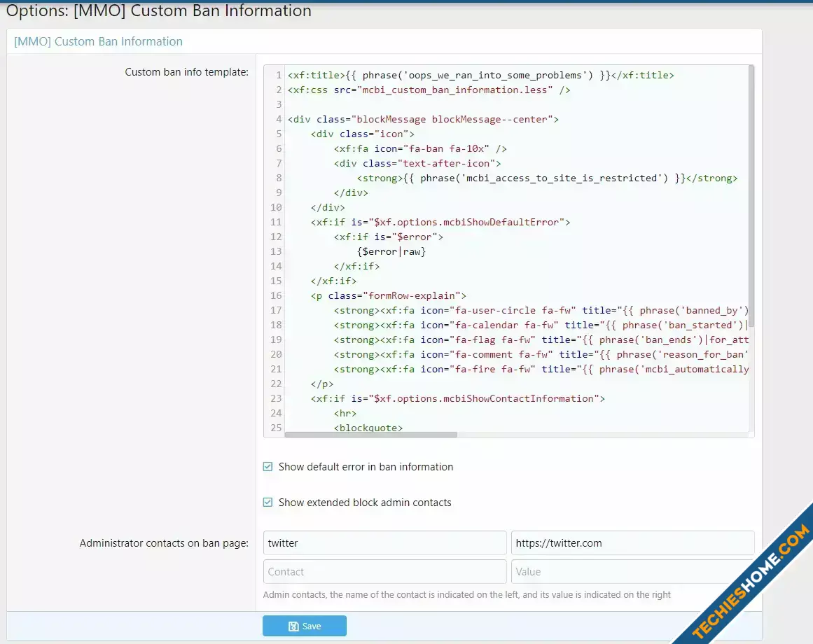This screenshot has height=644, width=813.
Task: Click line 6 fa-ban icon code
Action: (420, 148)
